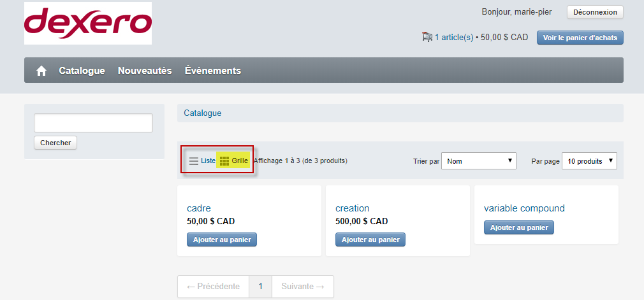644x300 pixels.
Task: Click the Déconnexion button
Action: click(595, 12)
